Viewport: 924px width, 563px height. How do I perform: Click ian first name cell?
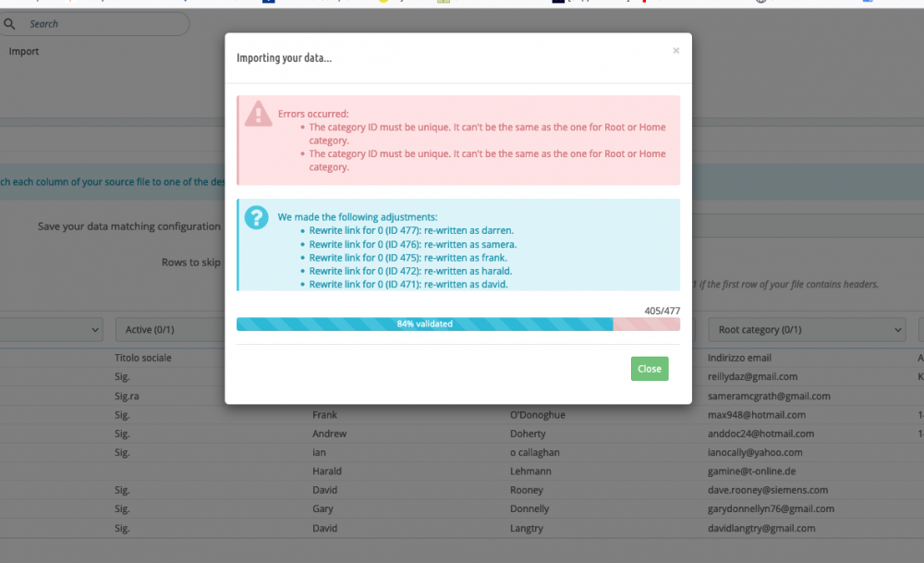pos(319,453)
